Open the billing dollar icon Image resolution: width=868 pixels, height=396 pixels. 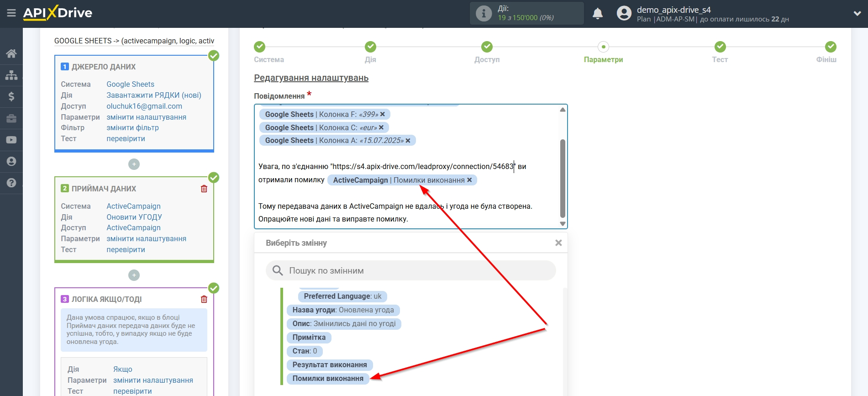11,96
